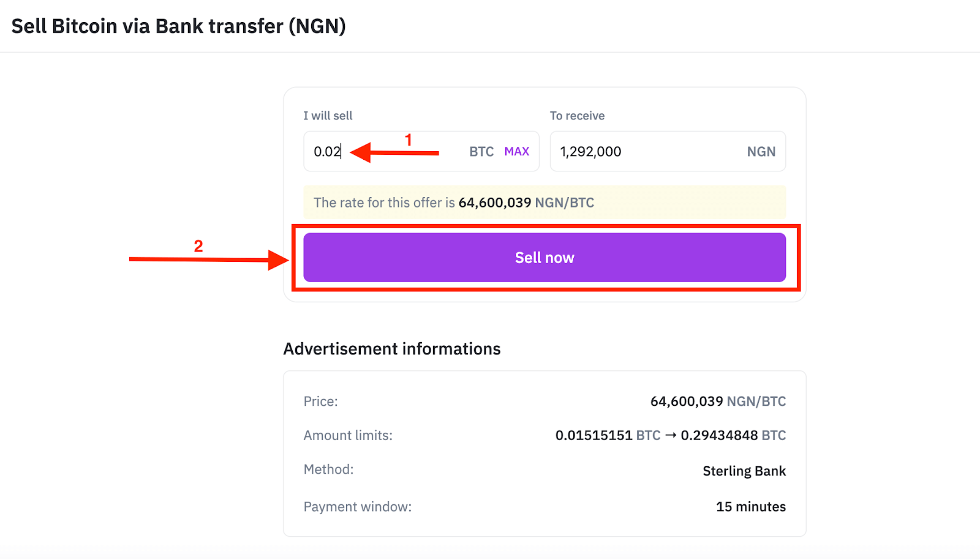Click the NGN currency label in receive field
This screenshot has width=980, height=560.
[x=761, y=152]
